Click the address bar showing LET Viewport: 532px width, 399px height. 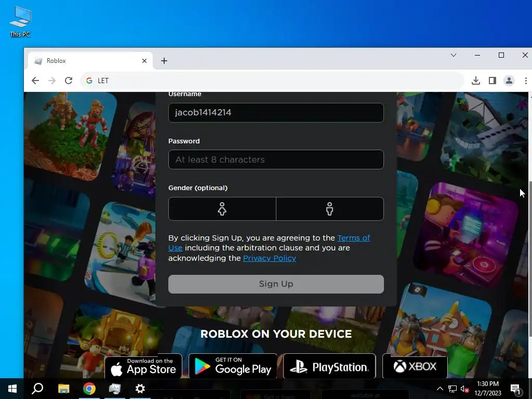click(271, 81)
